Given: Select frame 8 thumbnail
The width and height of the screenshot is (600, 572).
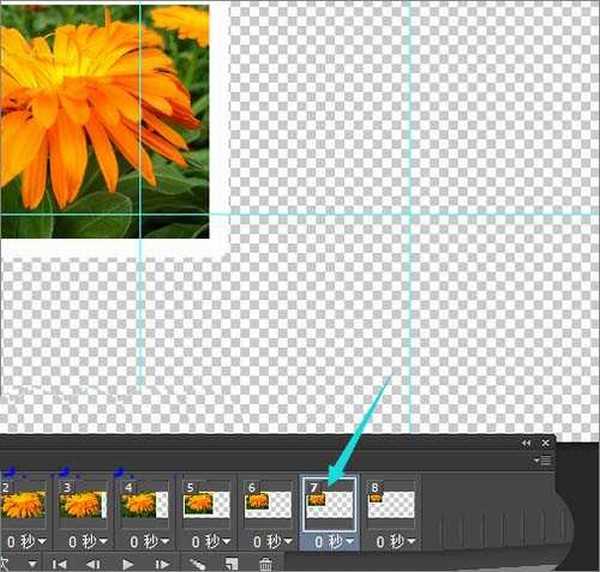Looking at the screenshot, I should point(390,500).
